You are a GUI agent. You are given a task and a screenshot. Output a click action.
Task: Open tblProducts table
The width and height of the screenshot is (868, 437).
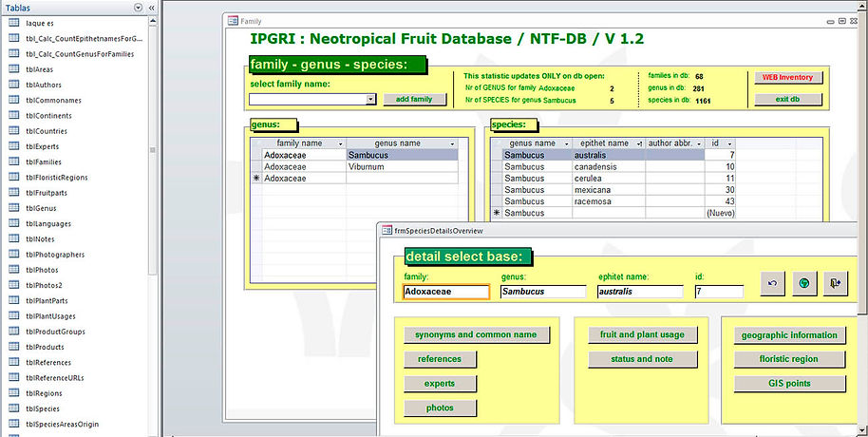[45, 348]
